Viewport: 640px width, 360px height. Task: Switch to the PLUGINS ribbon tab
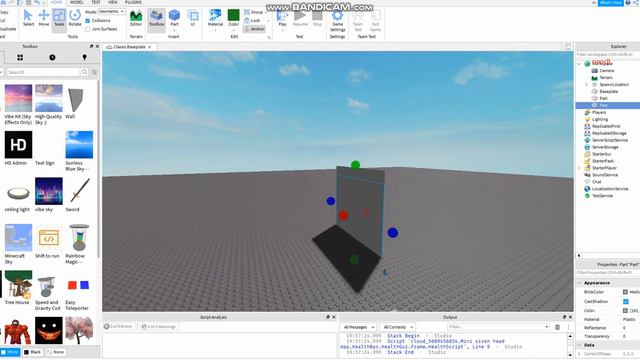coord(133,2)
